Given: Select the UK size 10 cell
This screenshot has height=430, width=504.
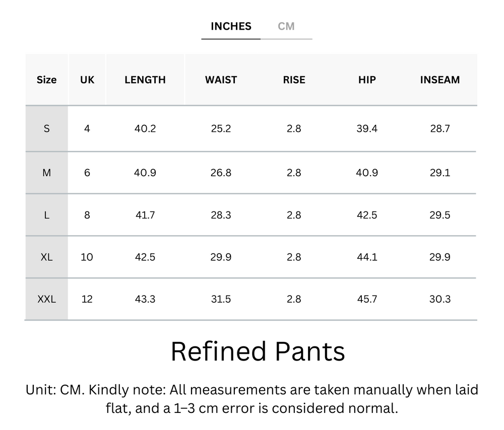Looking at the screenshot, I should [x=87, y=257].
